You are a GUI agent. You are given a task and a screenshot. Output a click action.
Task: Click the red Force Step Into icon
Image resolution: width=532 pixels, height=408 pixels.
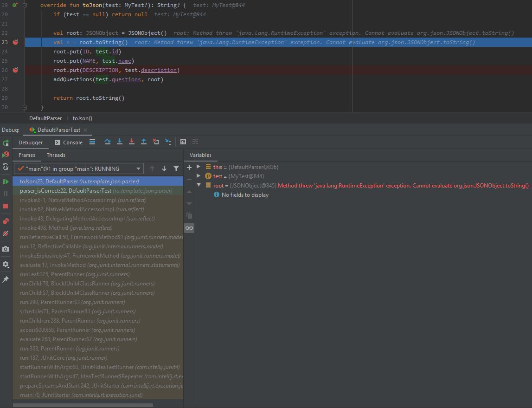pyautogui.click(x=132, y=142)
